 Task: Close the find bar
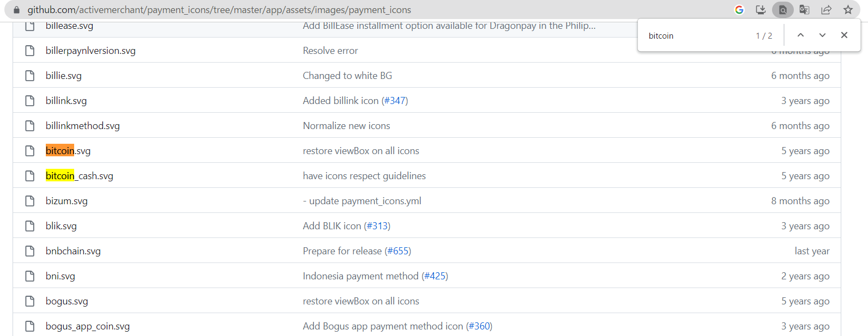click(x=844, y=35)
